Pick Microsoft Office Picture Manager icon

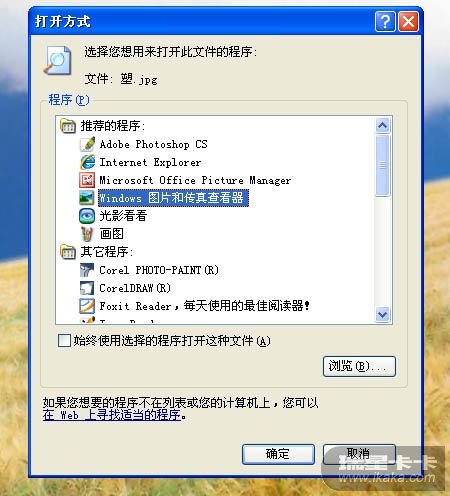pyautogui.click(x=87, y=180)
